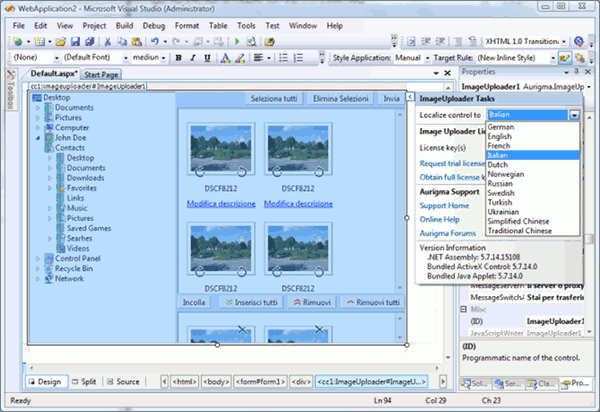The width and height of the screenshot is (600, 412).
Task: Open the Debug menu
Action: coord(154,26)
